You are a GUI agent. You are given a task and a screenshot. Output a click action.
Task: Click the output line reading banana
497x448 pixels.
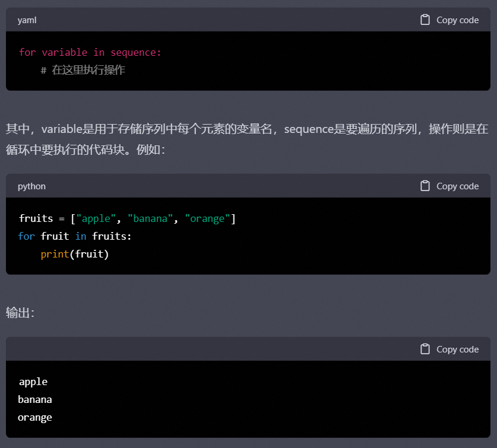[x=35, y=399]
